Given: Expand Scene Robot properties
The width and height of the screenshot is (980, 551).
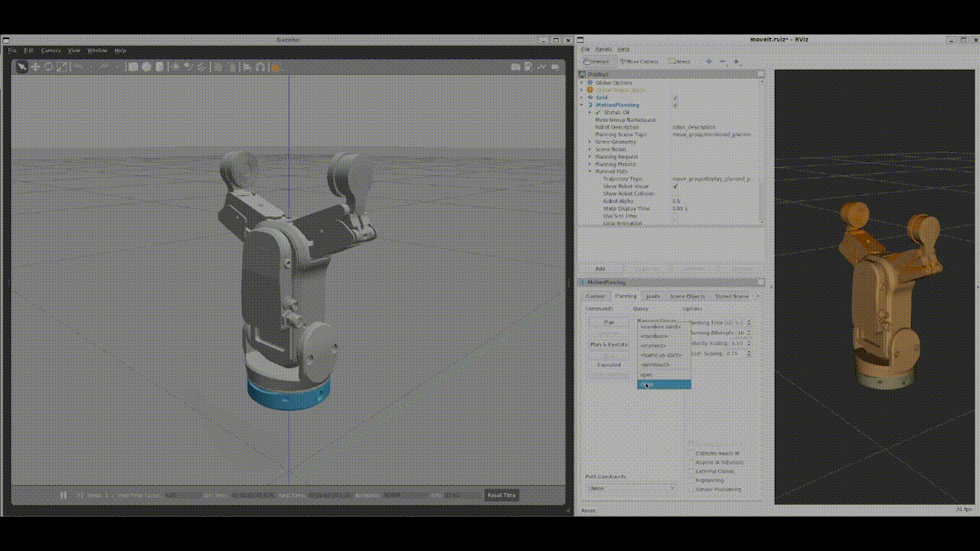Looking at the screenshot, I should [590, 149].
